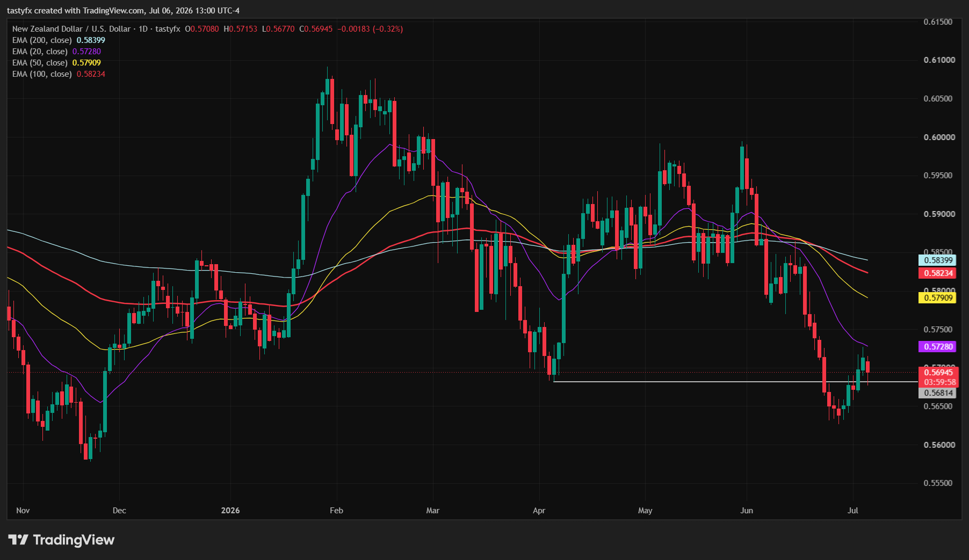Viewport: 969px width, 560px height.
Task: Click the red current price 0.56945 tag
Action: coord(937,372)
